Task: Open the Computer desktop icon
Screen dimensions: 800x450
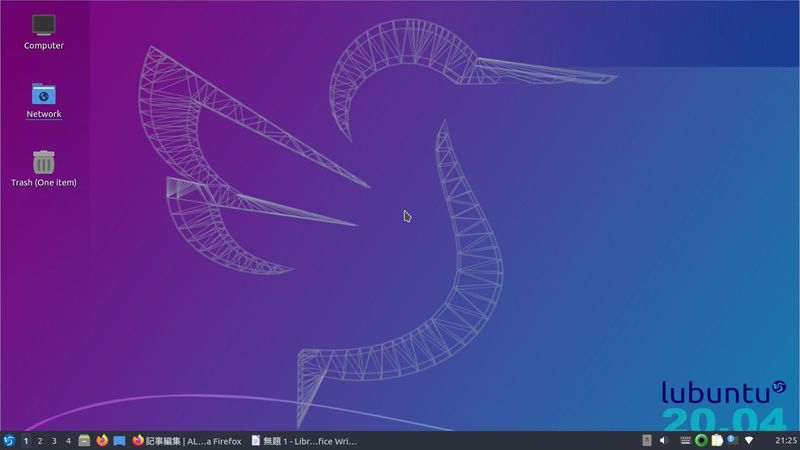Action: point(43,32)
